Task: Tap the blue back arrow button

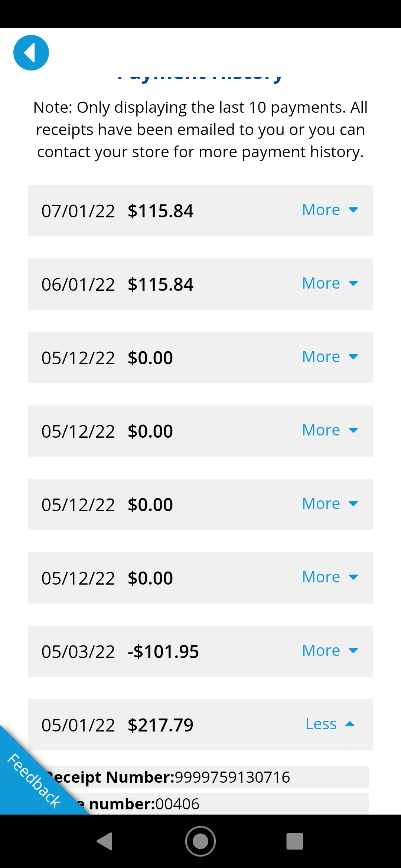Action: (x=31, y=53)
